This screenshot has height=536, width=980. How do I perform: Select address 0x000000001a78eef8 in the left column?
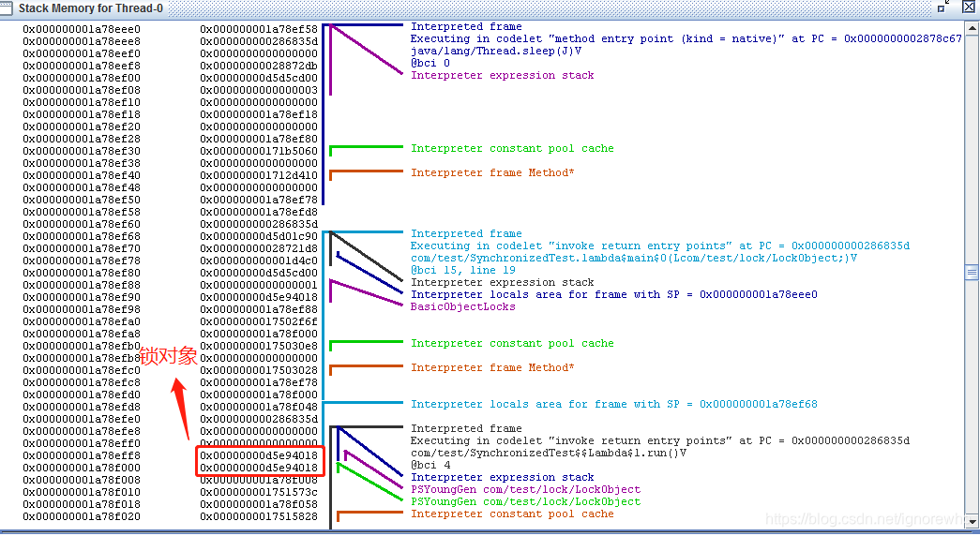pyautogui.click(x=82, y=66)
